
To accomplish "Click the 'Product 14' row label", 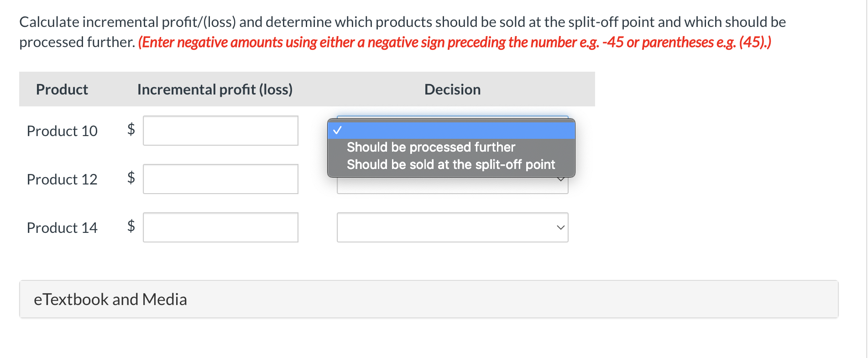I will click(62, 228).
